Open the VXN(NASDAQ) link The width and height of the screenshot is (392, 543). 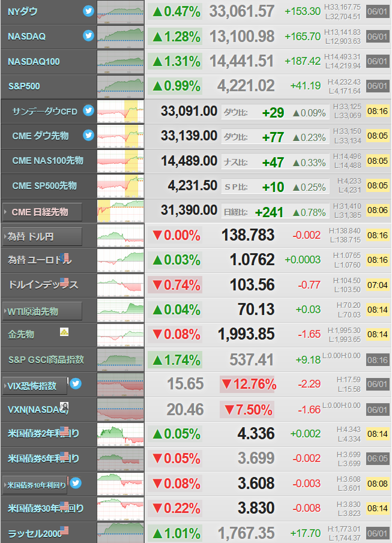click(x=38, y=410)
